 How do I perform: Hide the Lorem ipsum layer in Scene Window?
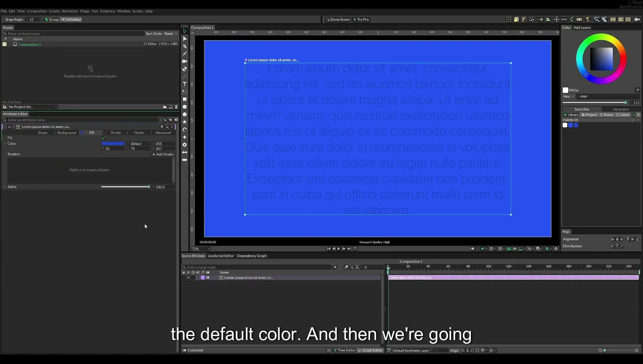pyautogui.click(x=188, y=278)
